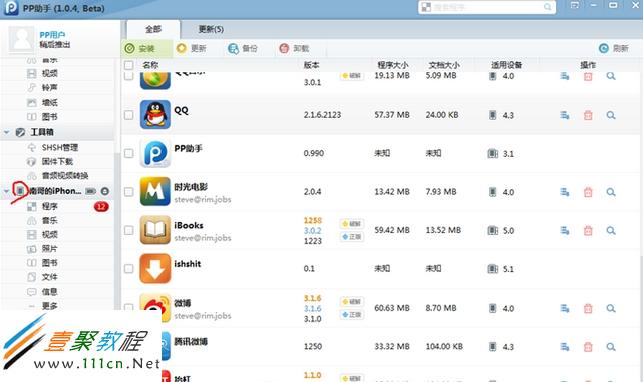Click the 时光电影 row backup list icon
Image resolution: width=643 pixels, height=382 pixels.
coord(565,192)
